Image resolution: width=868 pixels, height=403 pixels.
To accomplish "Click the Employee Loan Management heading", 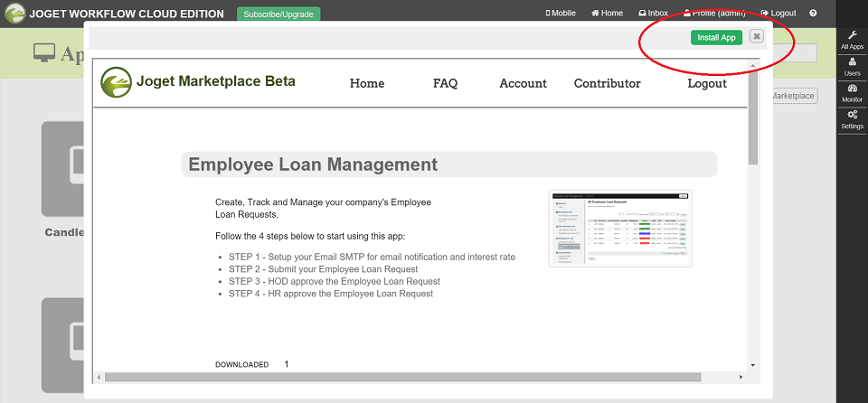I will (x=313, y=164).
